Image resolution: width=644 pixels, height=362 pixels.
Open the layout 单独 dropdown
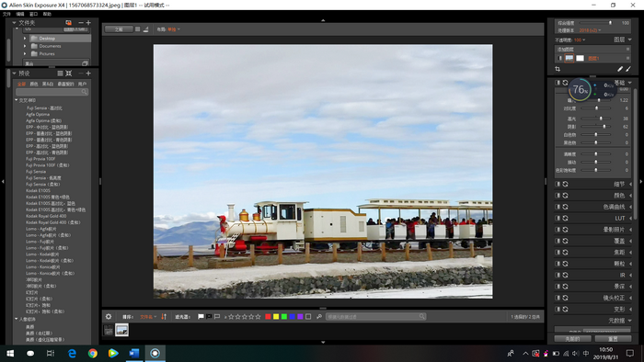[x=174, y=29]
